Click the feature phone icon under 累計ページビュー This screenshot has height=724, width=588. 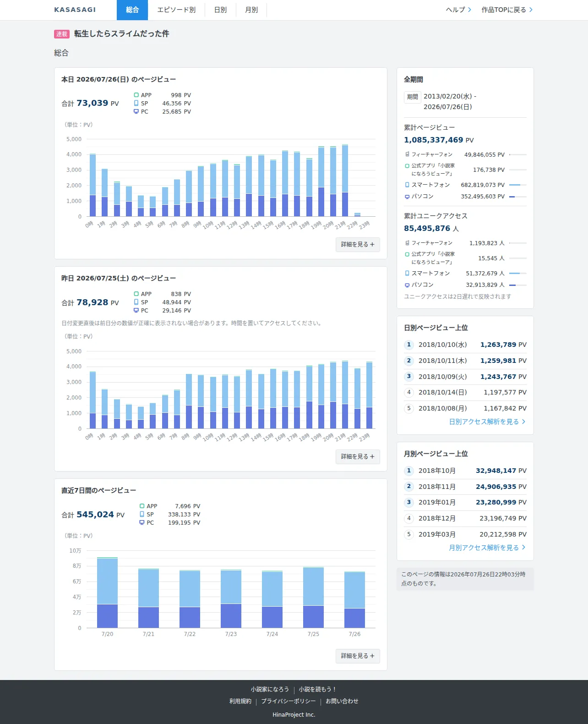pyautogui.click(x=407, y=154)
